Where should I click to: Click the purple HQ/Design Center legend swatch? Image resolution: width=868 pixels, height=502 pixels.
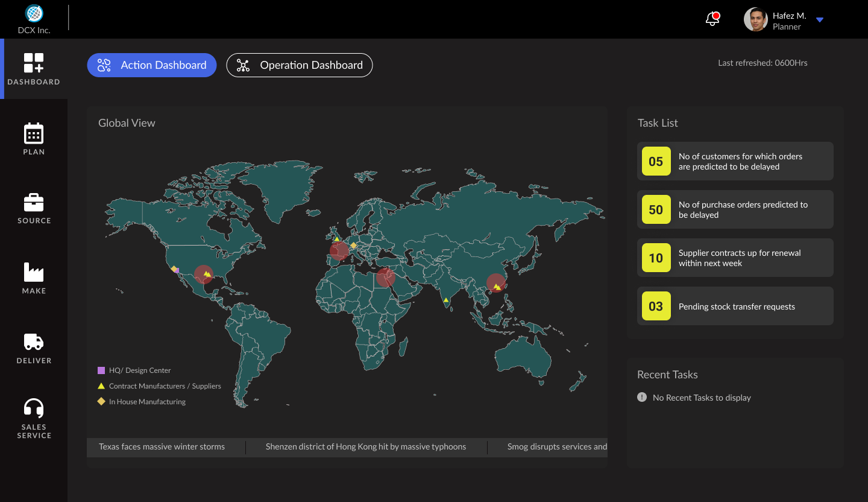pos(101,370)
